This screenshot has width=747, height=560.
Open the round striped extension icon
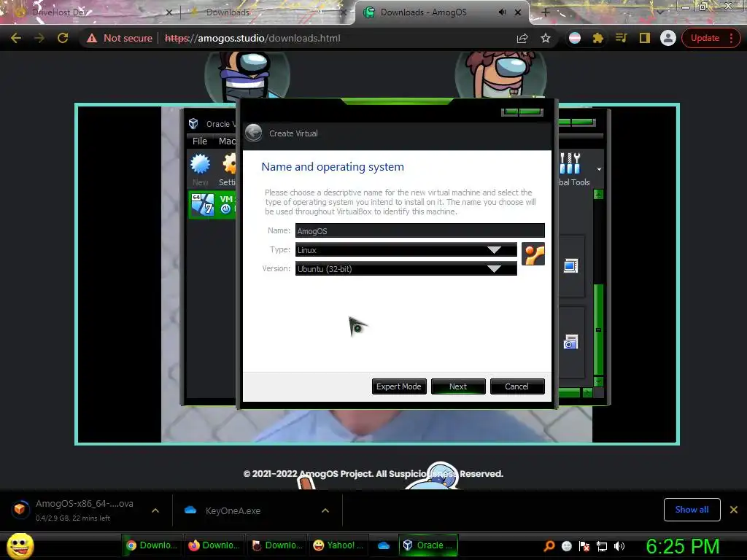pos(575,38)
